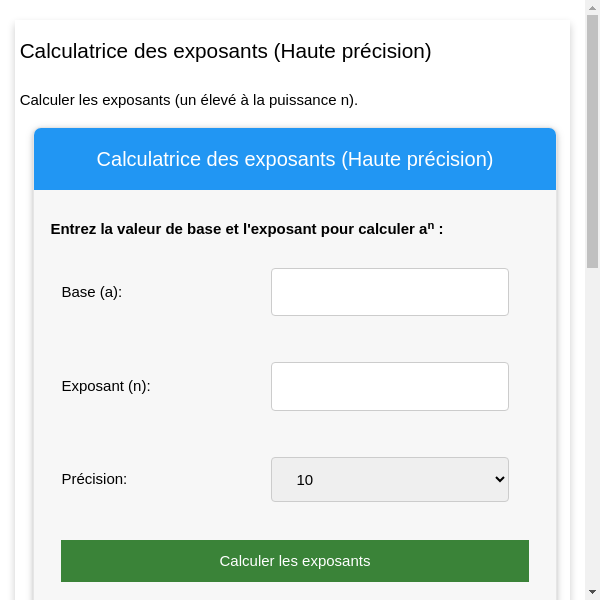
Task: Click the Base (a) input field
Action: (389, 292)
